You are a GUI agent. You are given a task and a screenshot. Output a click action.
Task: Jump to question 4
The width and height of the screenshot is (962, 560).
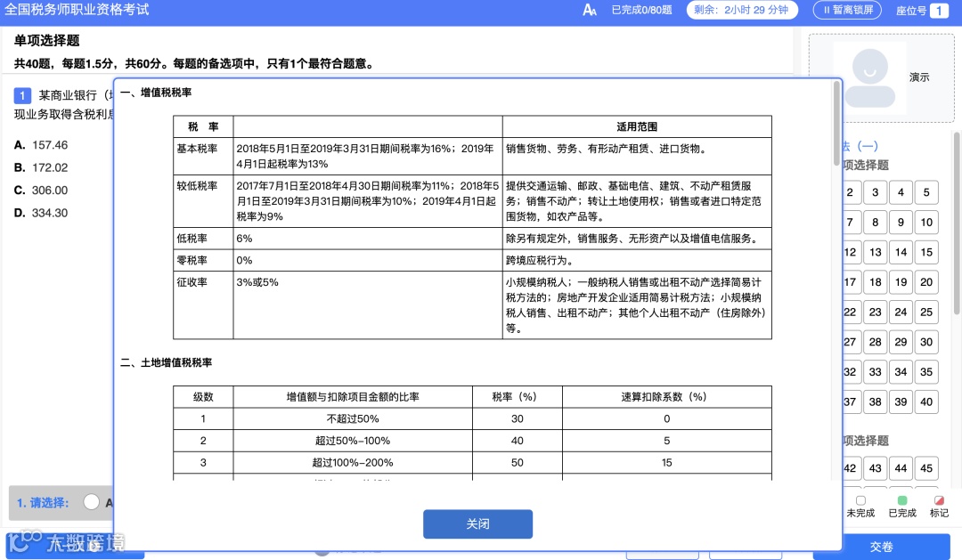click(x=901, y=192)
